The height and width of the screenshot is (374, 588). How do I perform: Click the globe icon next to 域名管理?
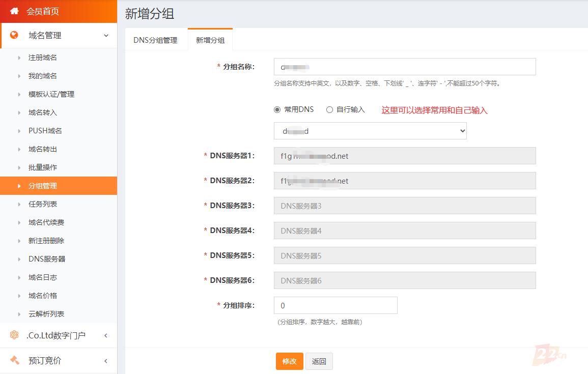point(14,35)
